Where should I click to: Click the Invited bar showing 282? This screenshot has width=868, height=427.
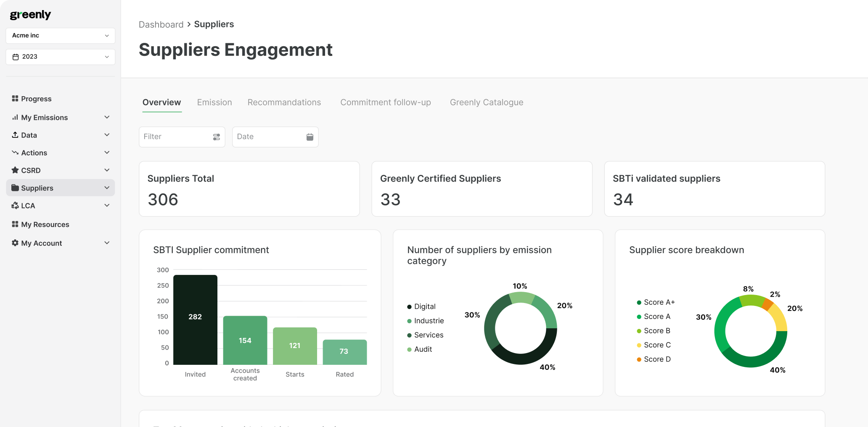(195, 319)
